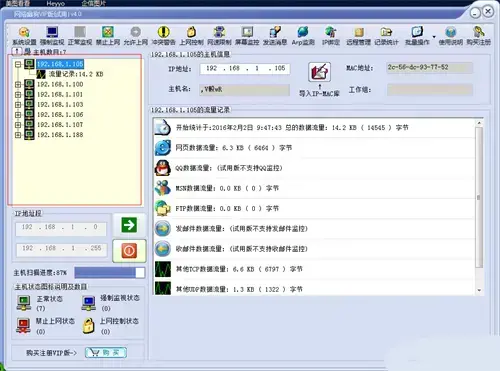500x371 pixels.
Task: Select host 192.168.1.105 in tree
Action: pos(60,64)
